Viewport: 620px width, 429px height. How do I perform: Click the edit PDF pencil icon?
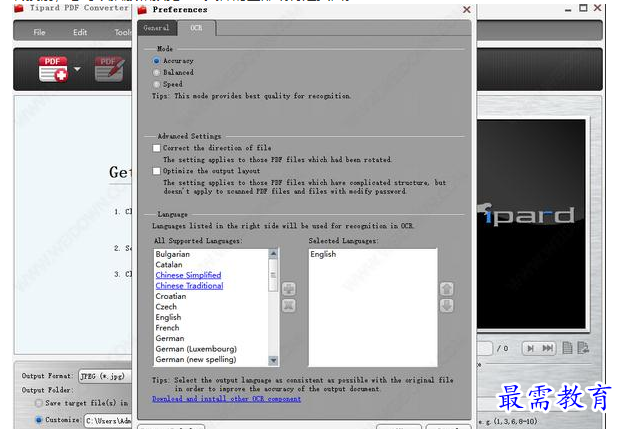pyautogui.click(x=109, y=69)
